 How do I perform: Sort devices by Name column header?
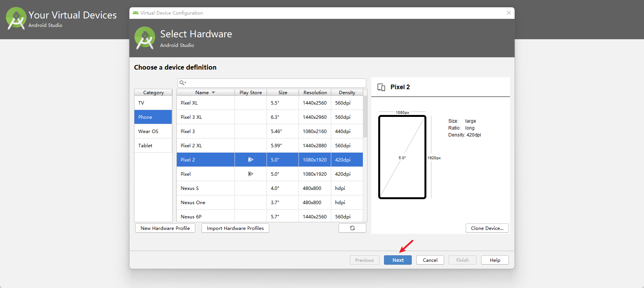(206, 92)
